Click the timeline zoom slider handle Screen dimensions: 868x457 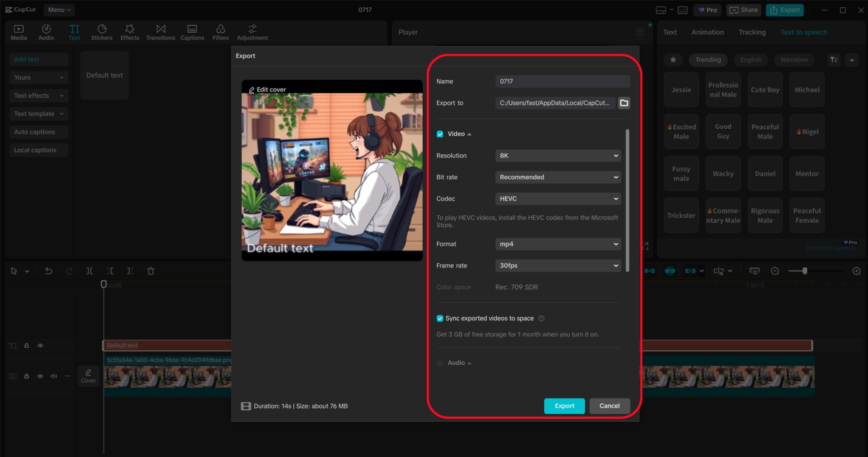[x=804, y=271]
